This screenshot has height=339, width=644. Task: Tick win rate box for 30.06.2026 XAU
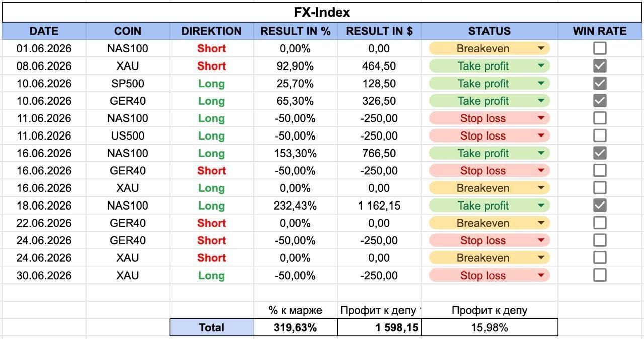(600, 275)
